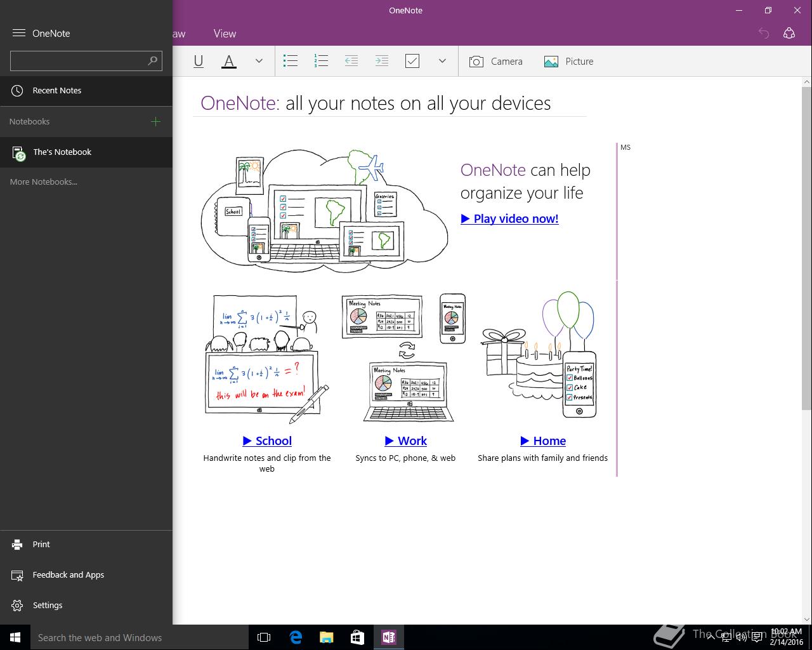This screenshot has height=650, width=812.
Task: Click 'Handwrite notes and clip' caption
Action: coord(267,463)
